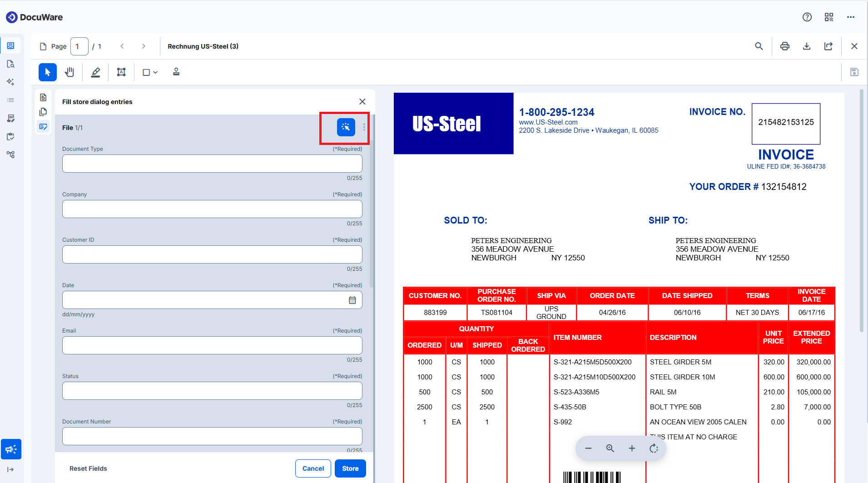868x483 pixels.
Task: Click Reset Fields
Action: point(88,468)
